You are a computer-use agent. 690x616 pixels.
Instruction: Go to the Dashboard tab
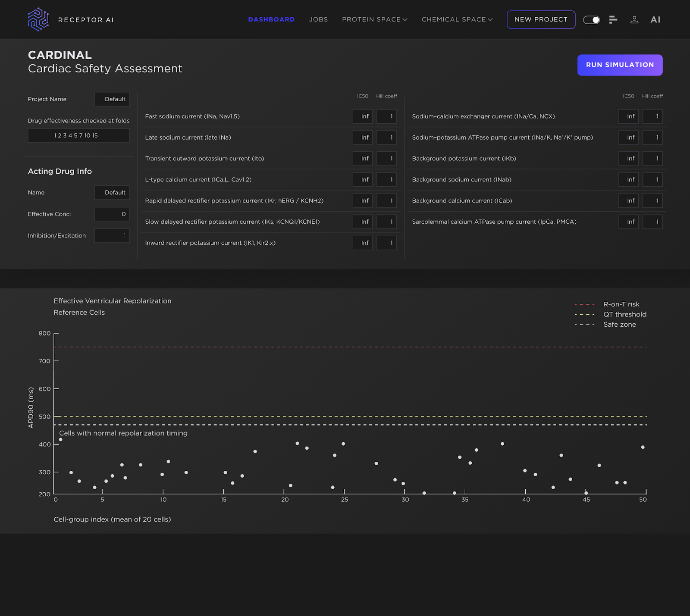pyautogui.click(x=271, y=20)
